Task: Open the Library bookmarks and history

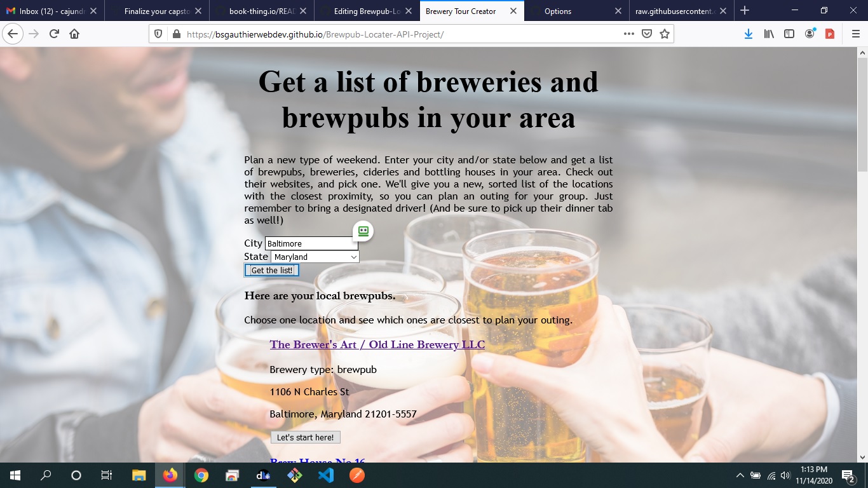Action: (x=769, y=34)
